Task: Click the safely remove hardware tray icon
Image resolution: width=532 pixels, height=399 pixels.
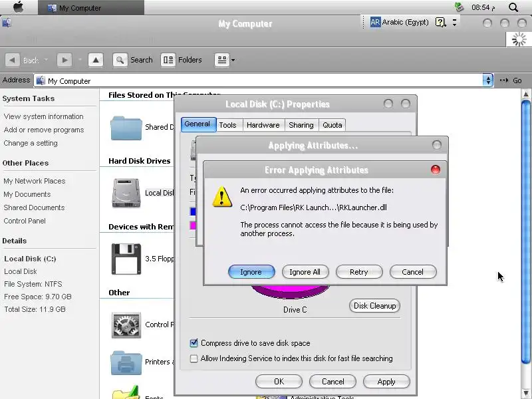Action: coord(459,7)
